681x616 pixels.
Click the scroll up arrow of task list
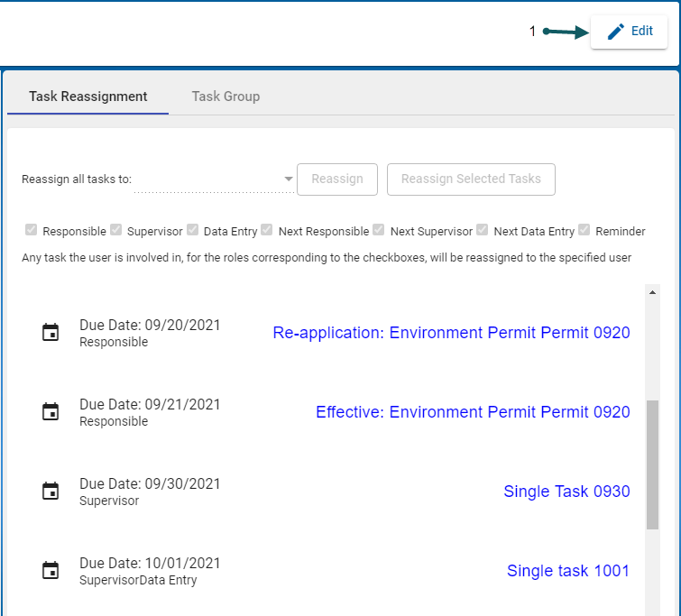coord(652,292)
